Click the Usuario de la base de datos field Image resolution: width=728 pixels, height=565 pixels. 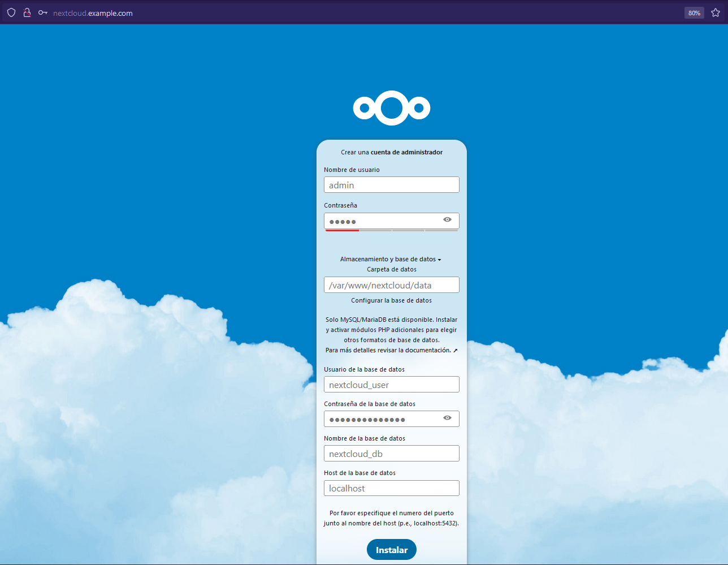tap(392, 385)
